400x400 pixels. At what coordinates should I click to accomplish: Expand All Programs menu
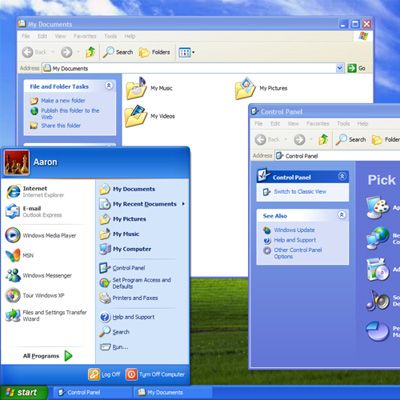coord(47,356)
